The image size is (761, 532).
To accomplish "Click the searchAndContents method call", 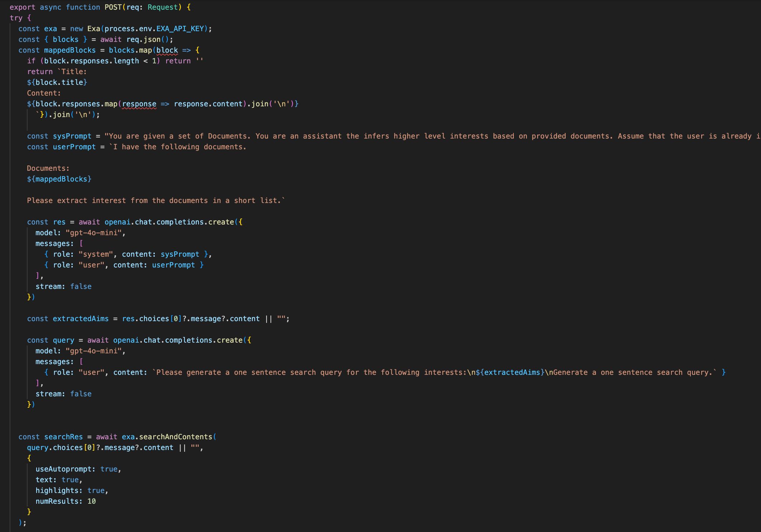I will tap(176, 437).
